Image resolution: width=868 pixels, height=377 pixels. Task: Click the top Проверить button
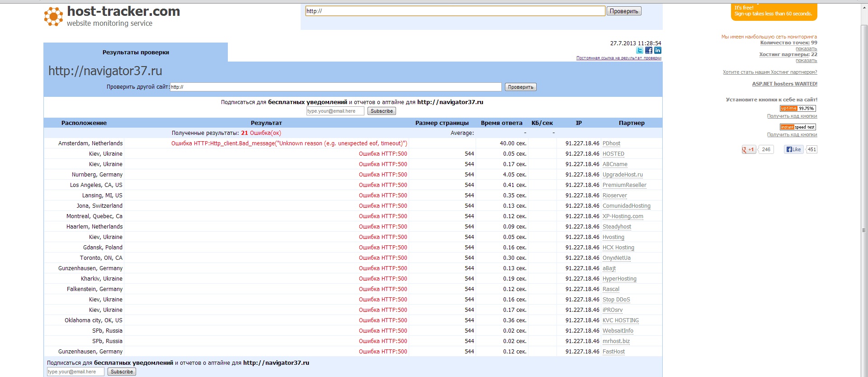(624, 11)
